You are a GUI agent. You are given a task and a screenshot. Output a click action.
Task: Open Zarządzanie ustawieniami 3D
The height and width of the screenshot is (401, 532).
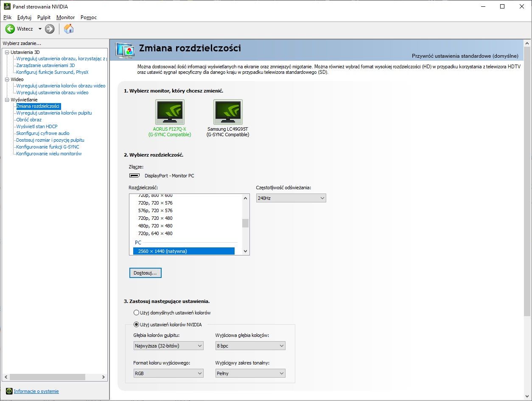click(45, 65)
